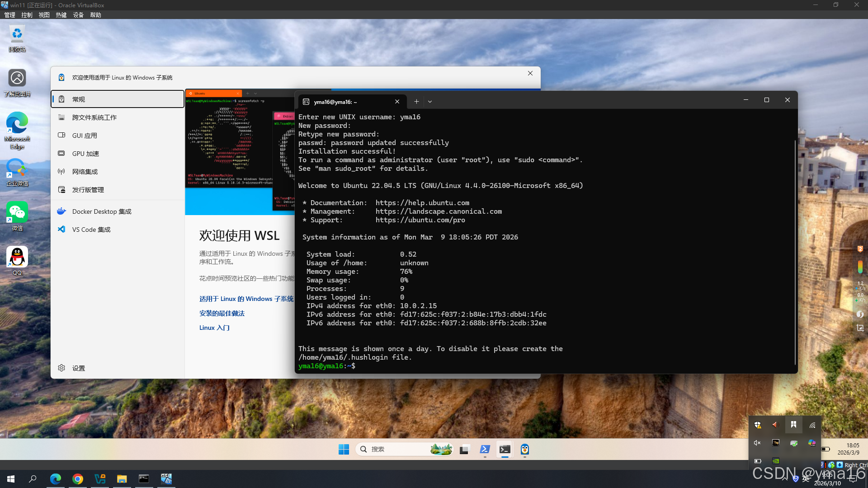Toggle muted speaker icon in tray popup
Viewport: 868px width, 488px height.
click(x=757, y=443)
